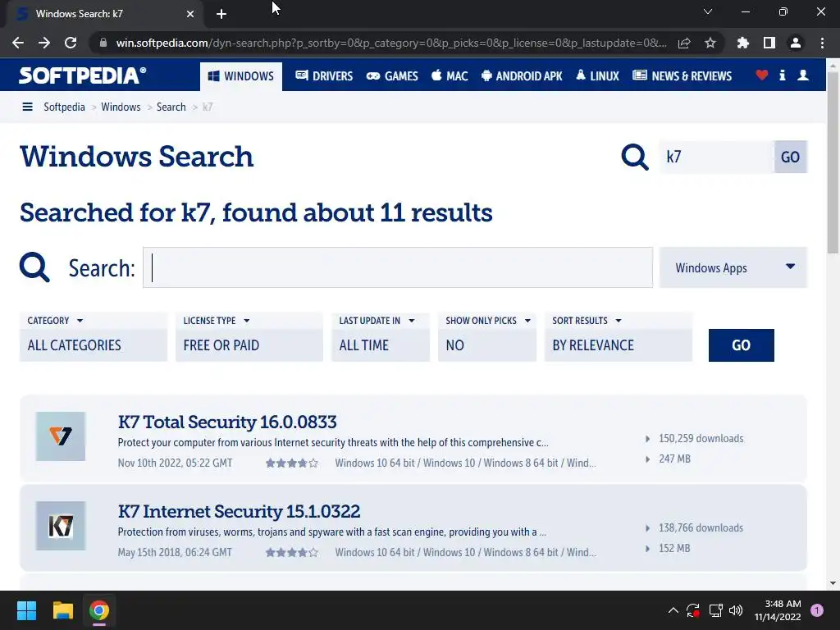
Task: Expand the Category filter showing All Categories
Action: coord(94,337)
